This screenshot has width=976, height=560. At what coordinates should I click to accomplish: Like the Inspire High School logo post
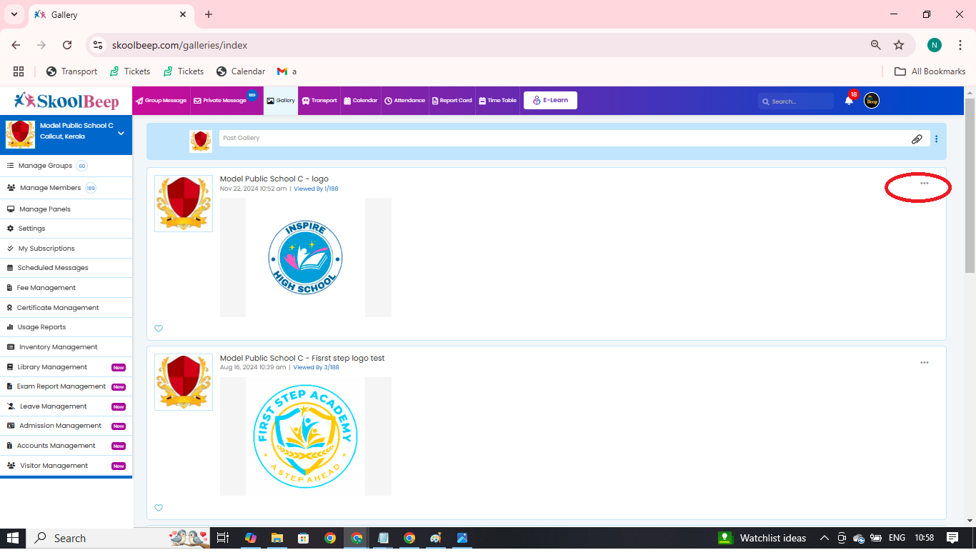[159, 329]
